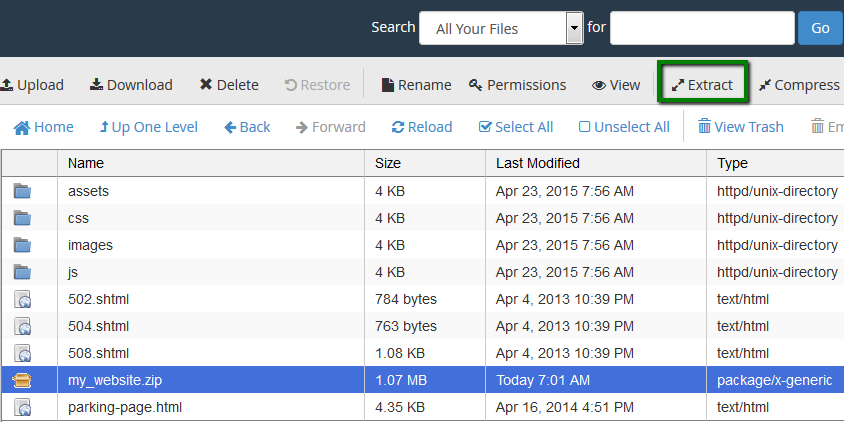The width and height of the screenshot is (844, 422).
Task: Reload the file listing
Action: (422, 127)
